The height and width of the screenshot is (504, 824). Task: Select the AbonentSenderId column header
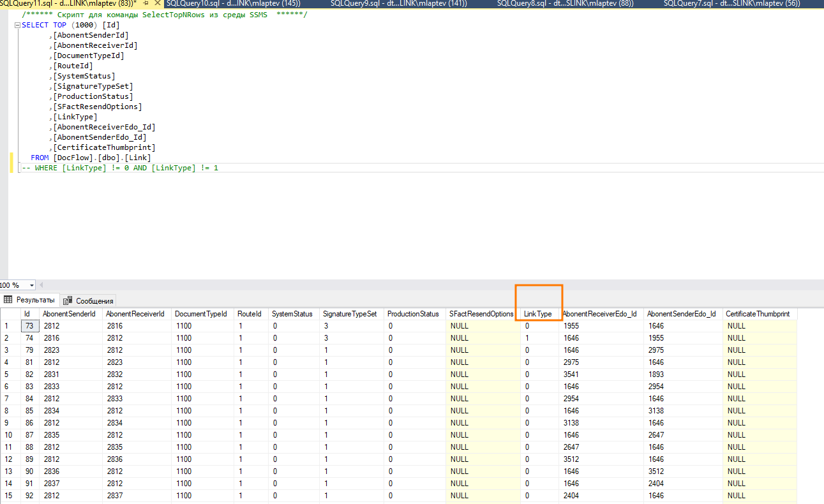pos(69,314)
